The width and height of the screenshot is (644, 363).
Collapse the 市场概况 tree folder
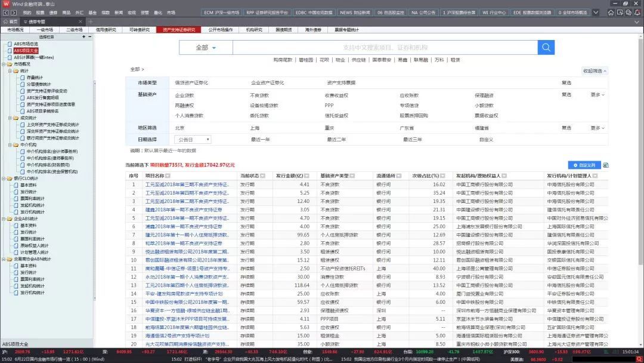coord(4,64)
